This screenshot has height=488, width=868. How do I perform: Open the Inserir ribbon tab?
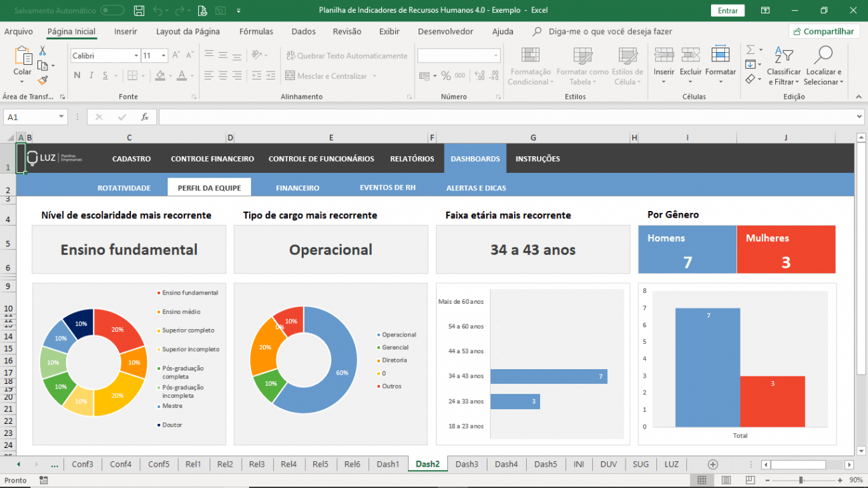click(126, 31)
